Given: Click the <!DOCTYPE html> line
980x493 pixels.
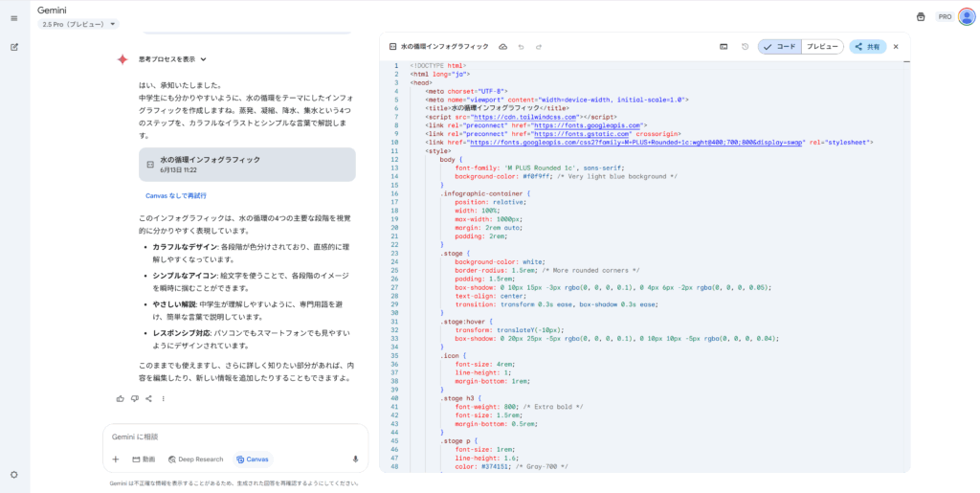Looking at the screenshot, I should pos(437,66).
